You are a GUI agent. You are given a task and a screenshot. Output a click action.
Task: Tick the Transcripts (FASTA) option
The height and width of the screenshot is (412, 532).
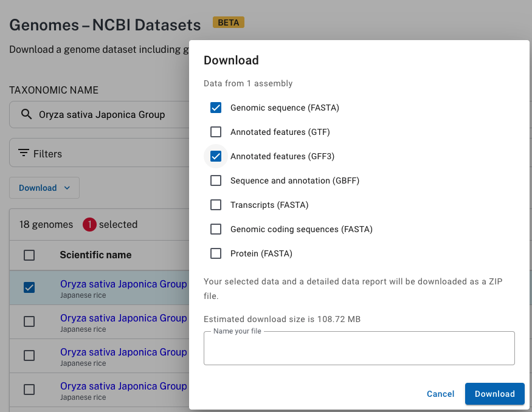click(216, 205)
